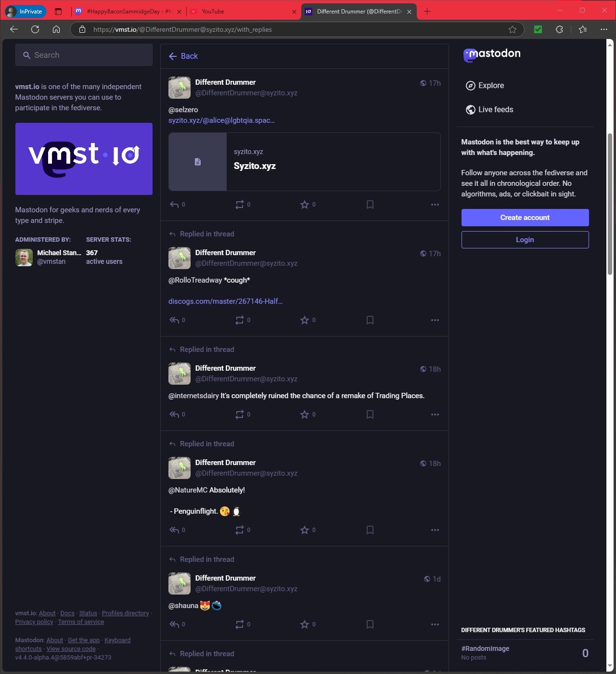
Task: Bookmark the @NatureMC Absolutely post
Action: click(x=370, y=530)
